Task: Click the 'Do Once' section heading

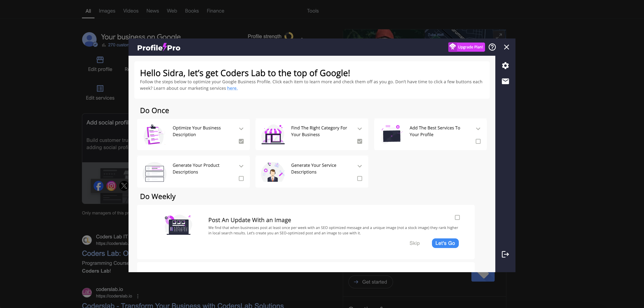Action: pyautogui.click(x=155, y=111)
